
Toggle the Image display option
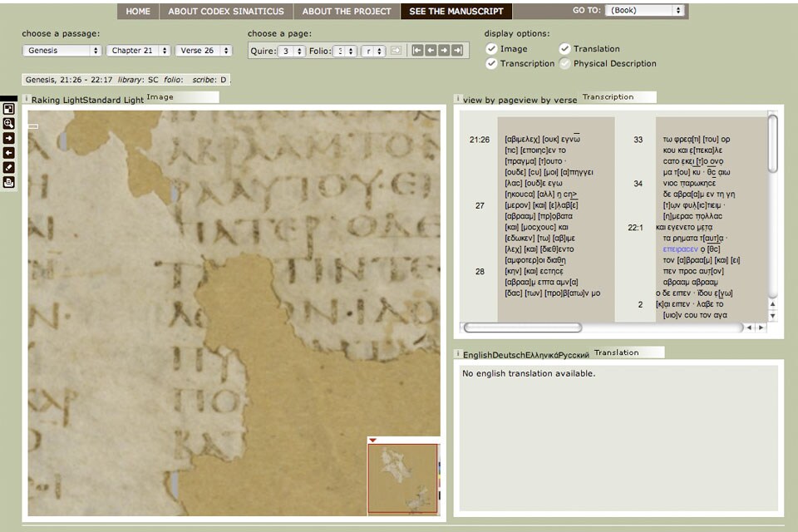(491, 49)
